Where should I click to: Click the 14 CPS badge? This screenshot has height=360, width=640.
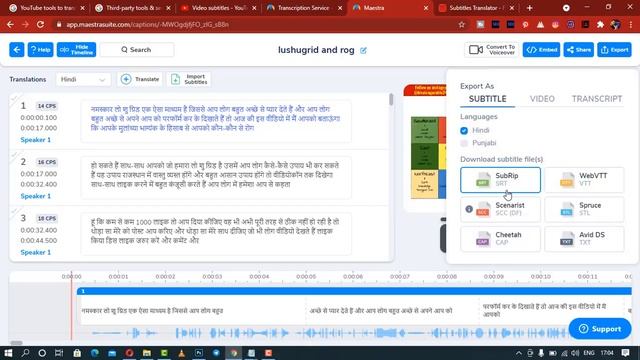pyautogui.click(x=47, y=106)
